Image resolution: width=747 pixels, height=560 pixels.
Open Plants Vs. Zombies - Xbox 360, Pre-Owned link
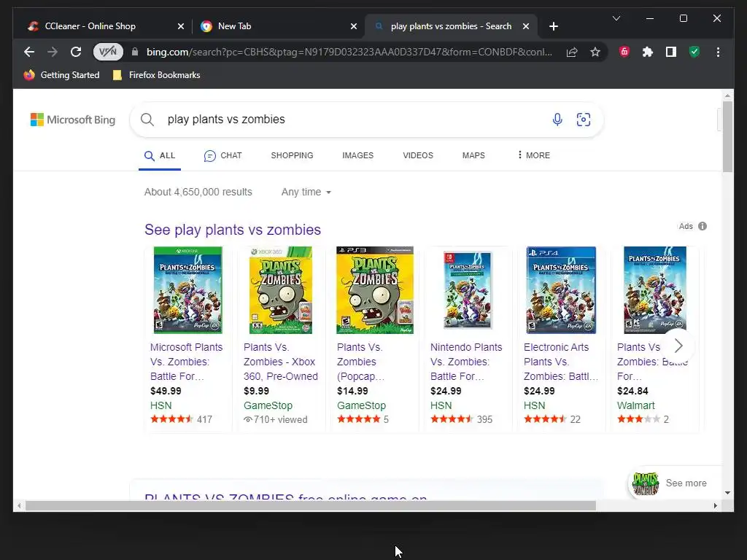281,362
